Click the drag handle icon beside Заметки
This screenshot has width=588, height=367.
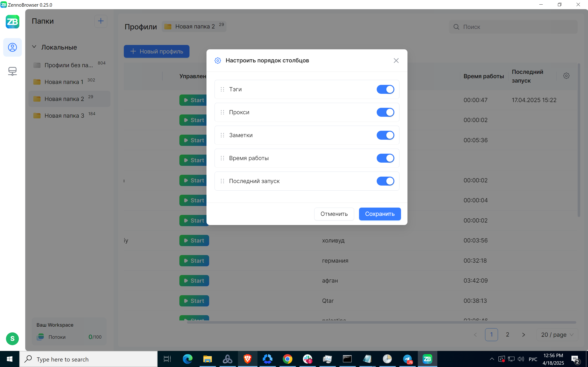tap(222, 135)
